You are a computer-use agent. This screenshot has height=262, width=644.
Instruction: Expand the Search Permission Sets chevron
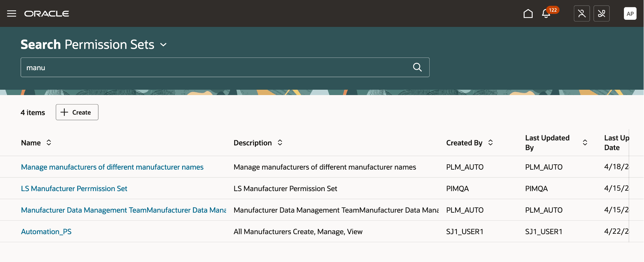tap(163, 45)
